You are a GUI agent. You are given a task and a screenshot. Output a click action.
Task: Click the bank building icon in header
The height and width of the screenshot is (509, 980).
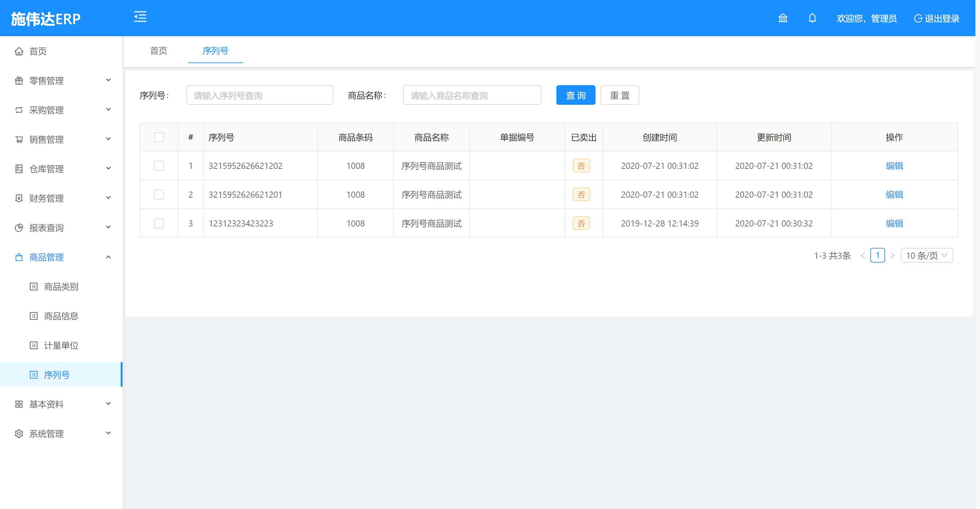(782, 18)
